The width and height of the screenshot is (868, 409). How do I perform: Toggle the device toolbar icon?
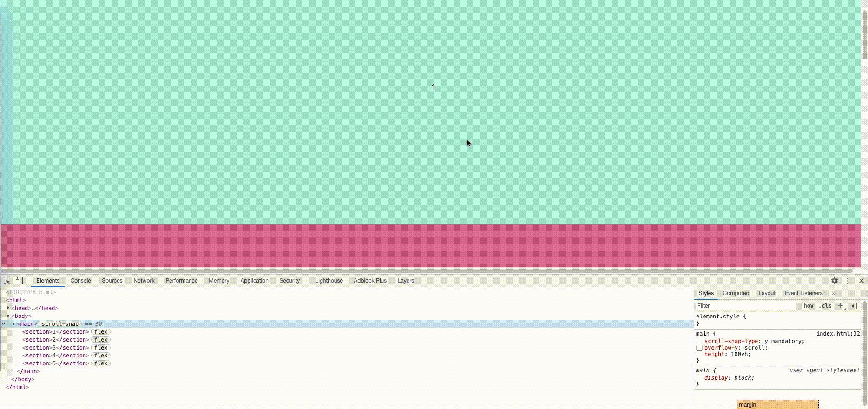19,281
